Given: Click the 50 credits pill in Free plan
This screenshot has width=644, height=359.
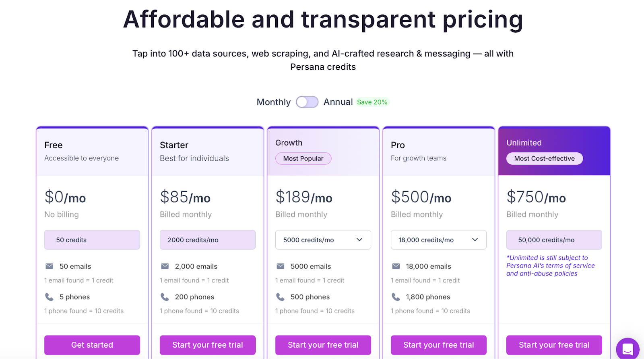Looking at the screenshot, I should click(x=92, y=240).
